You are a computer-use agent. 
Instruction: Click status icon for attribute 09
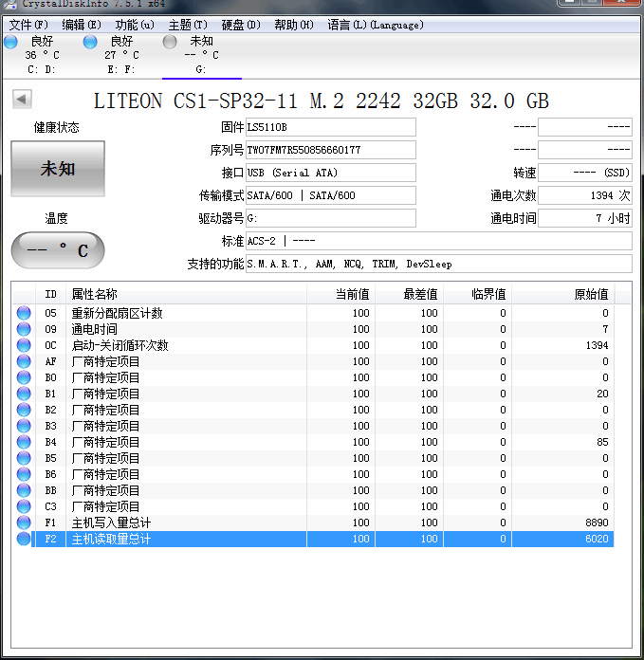pos(24,329)
